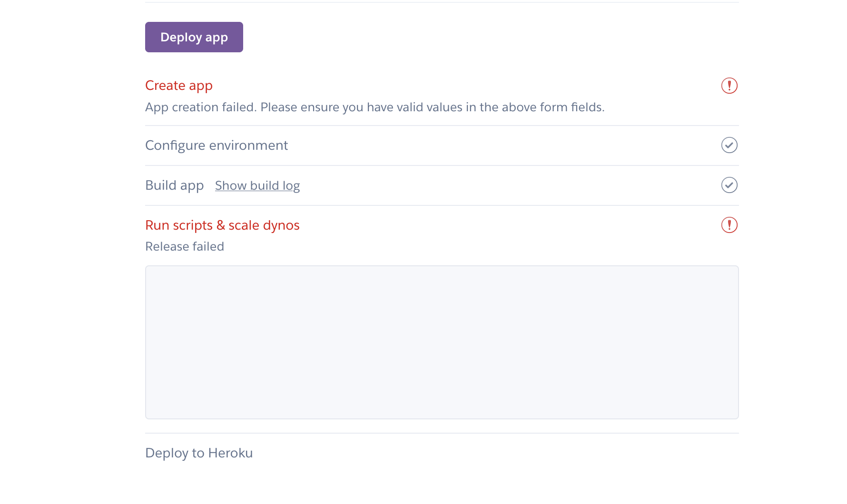Click the app creation failure message text
The height and width of the screenshot is (504, 847).
374,107
